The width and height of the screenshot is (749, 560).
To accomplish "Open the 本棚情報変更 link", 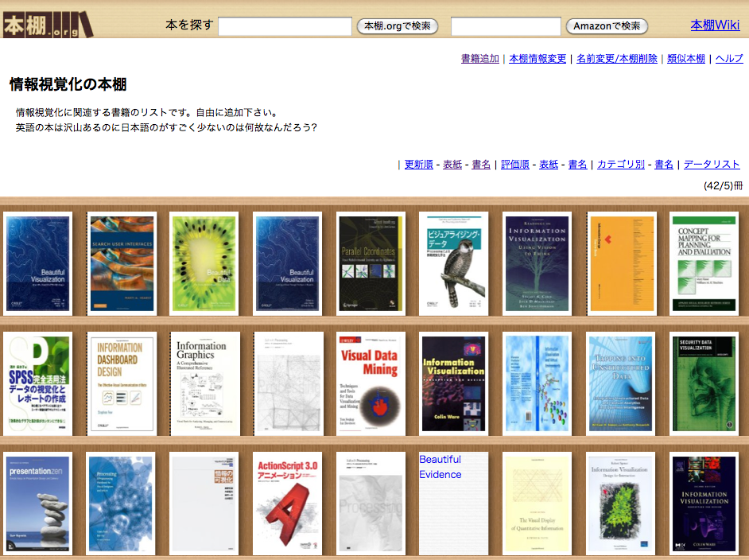I will 537,58.
